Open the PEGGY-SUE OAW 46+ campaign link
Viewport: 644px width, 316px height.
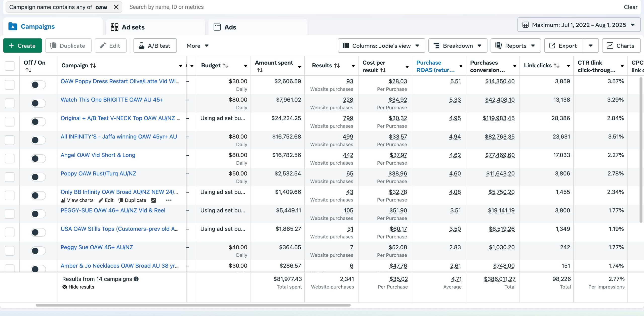[x=113, y=210]
